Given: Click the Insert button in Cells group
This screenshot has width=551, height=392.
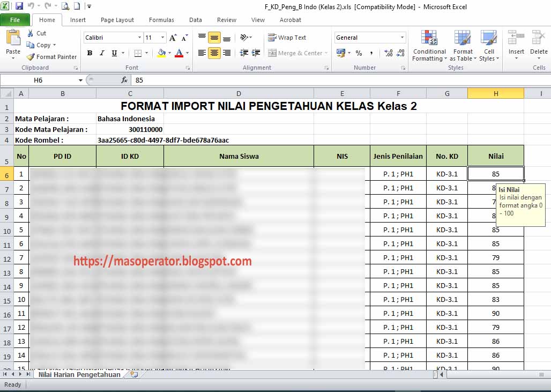Looking at the screenshot, I should tap(516, 46).
